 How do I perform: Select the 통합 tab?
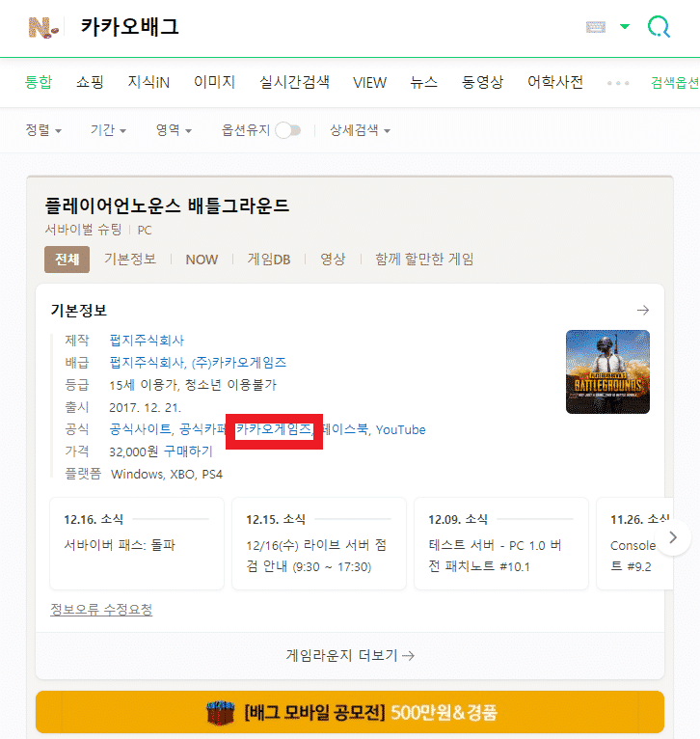tap(39, 82)
